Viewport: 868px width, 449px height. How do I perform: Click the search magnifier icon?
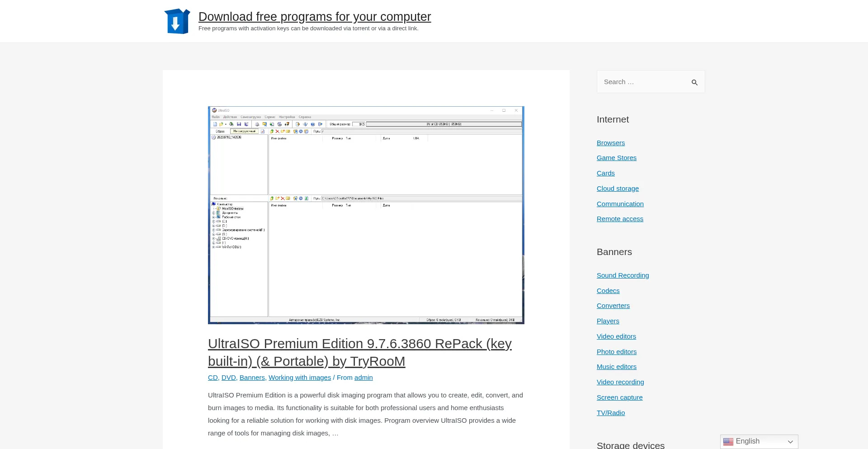(x=694, y=82)
